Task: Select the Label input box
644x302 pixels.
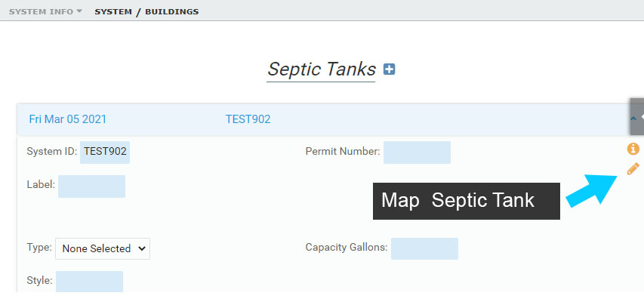Action: point(91,186)
